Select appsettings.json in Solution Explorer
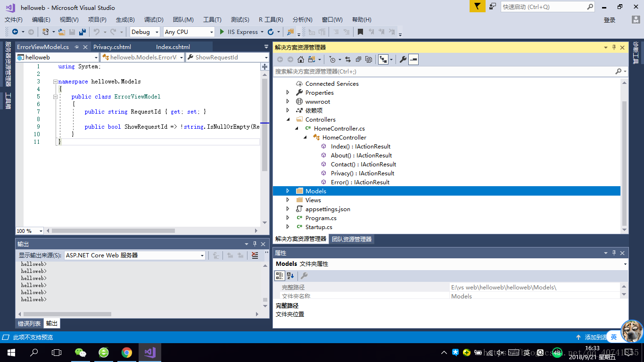 coord(328,209)
